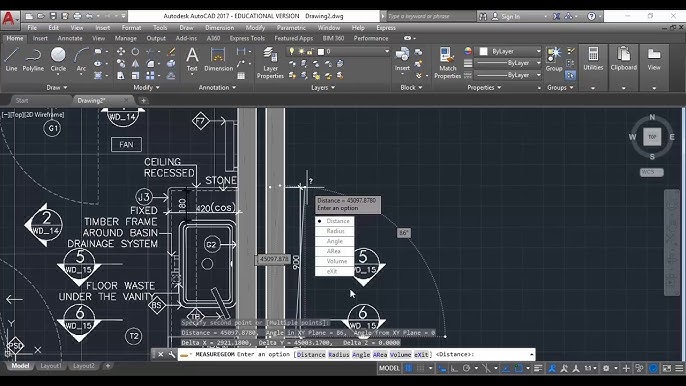Image resolution: width=686 pixels, height=386 pixels.
Task: Click eXit option in command line
Action: 422,354
